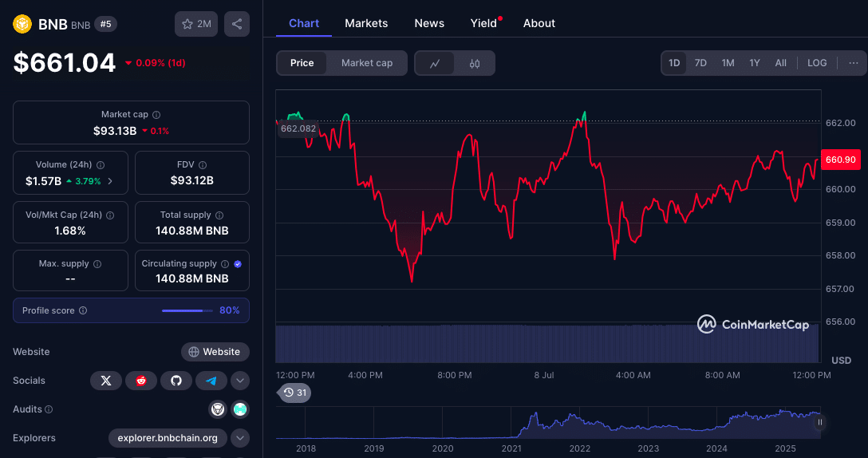This screenshot has height=458, width=868.
Task: Open BNB's X (Twitter) social link
Action: point(106,381)
